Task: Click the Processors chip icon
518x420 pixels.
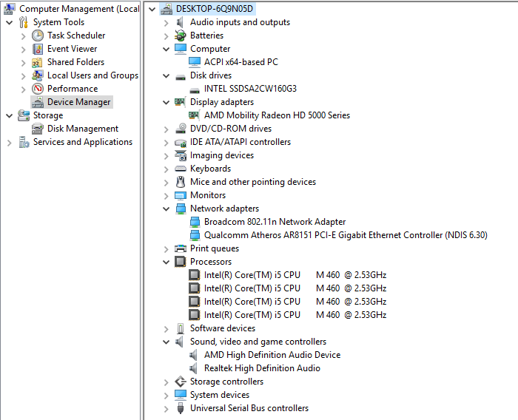Action: [180, 262]
